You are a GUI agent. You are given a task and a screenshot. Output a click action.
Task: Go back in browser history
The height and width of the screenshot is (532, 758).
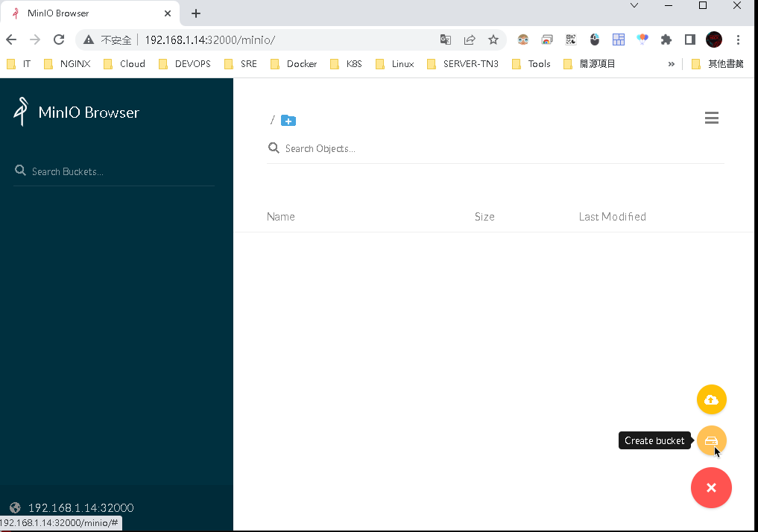[x=12, y=39]
